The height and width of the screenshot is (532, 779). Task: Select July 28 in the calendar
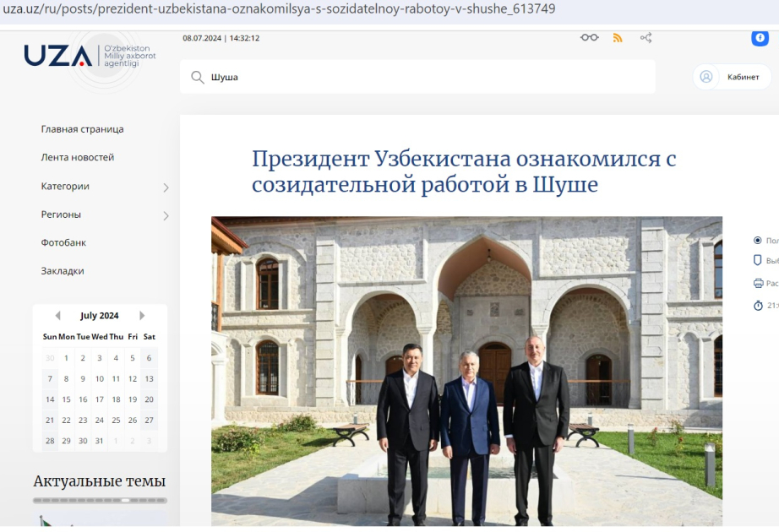coord(50,441)
